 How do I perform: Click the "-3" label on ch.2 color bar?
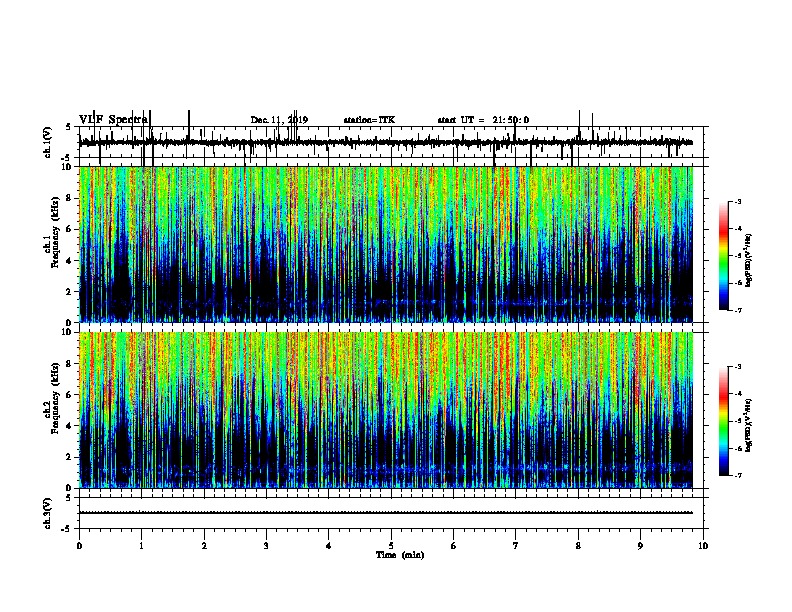point(738,367)
